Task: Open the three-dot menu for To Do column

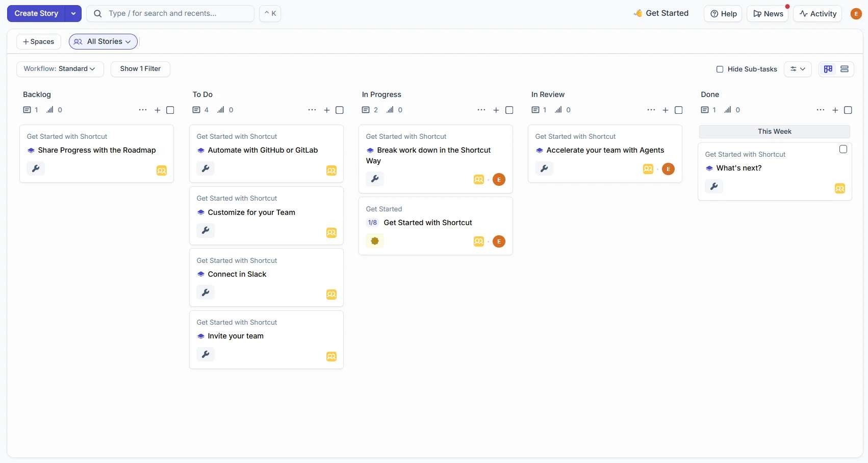Action: click(312, 110)
